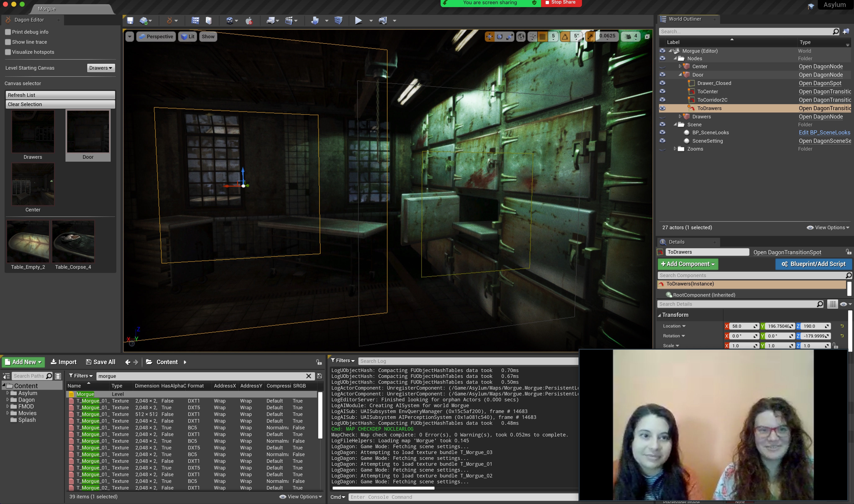Open the Add New dropdown
Viewport: 854px width, 504px height.
click(x=23, y=362)
